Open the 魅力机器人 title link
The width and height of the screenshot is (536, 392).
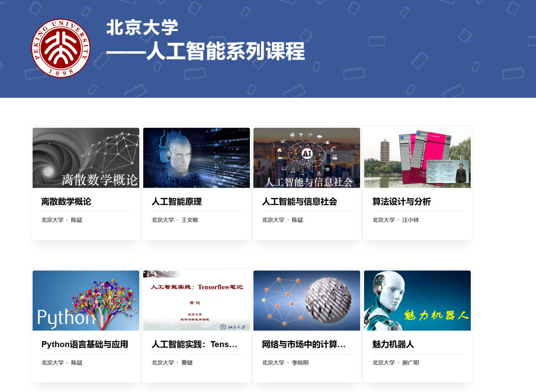pyautogui.click(x=393, y=344)
